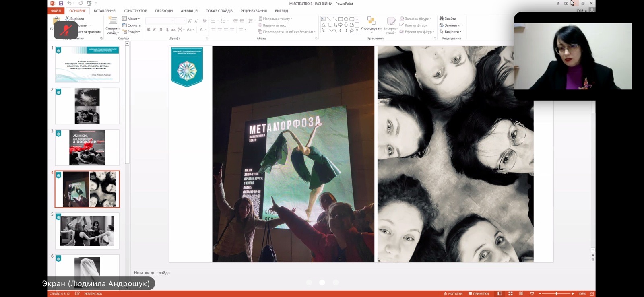Image resolution: width=644 pixels, height=297 pixels.
Task: Open Reading view from status bar
Action: (x=521, y=294)
